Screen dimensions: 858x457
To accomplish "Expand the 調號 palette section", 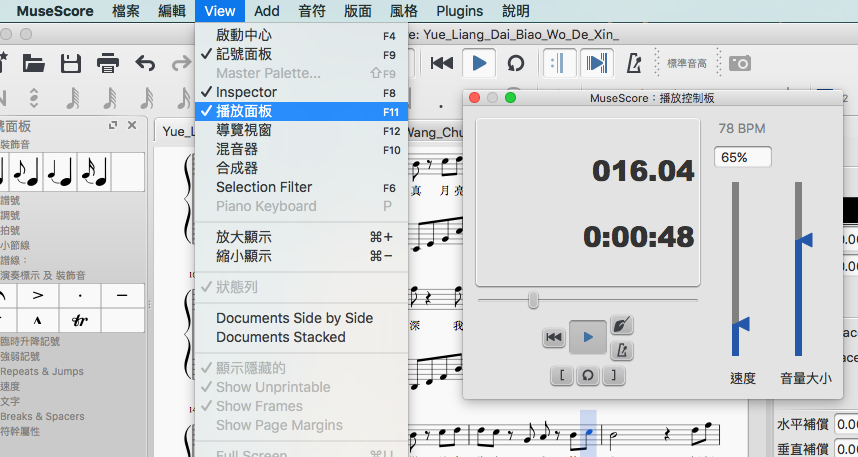I will click(10, 216).
